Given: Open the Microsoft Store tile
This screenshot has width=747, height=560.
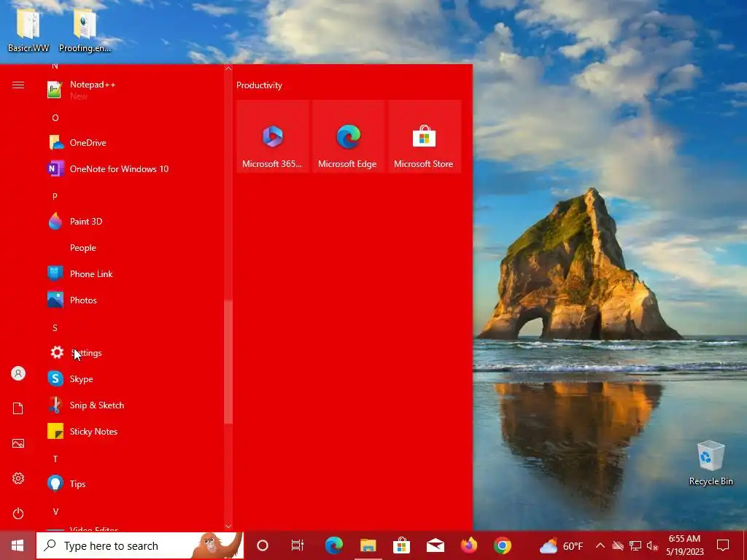Looking at the screenshot, I should click(x=424, y=136).
